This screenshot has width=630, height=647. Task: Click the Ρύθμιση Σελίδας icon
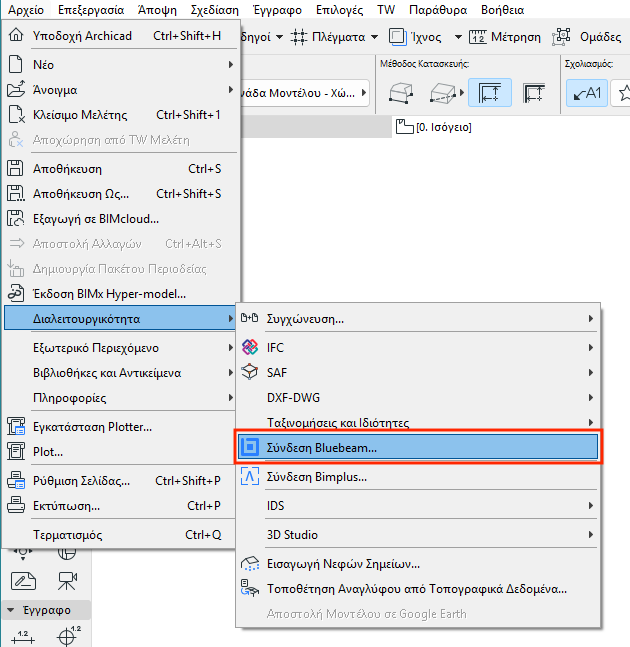(16, 481)
